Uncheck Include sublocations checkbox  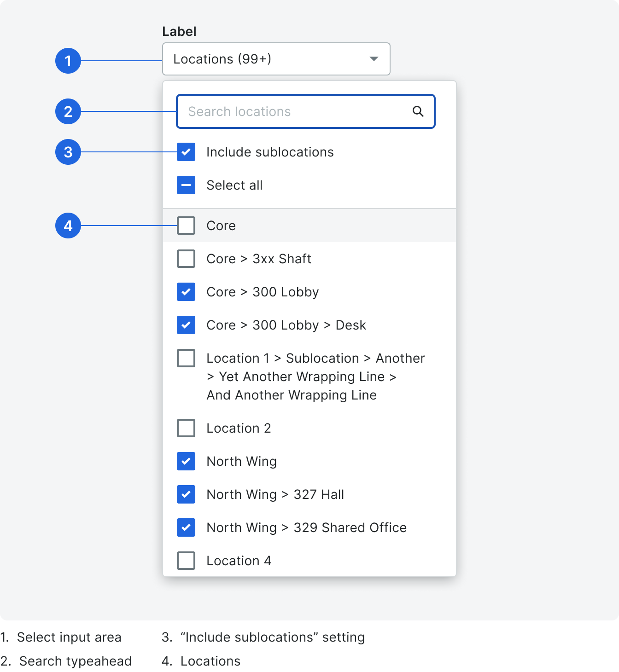(186, 152)
